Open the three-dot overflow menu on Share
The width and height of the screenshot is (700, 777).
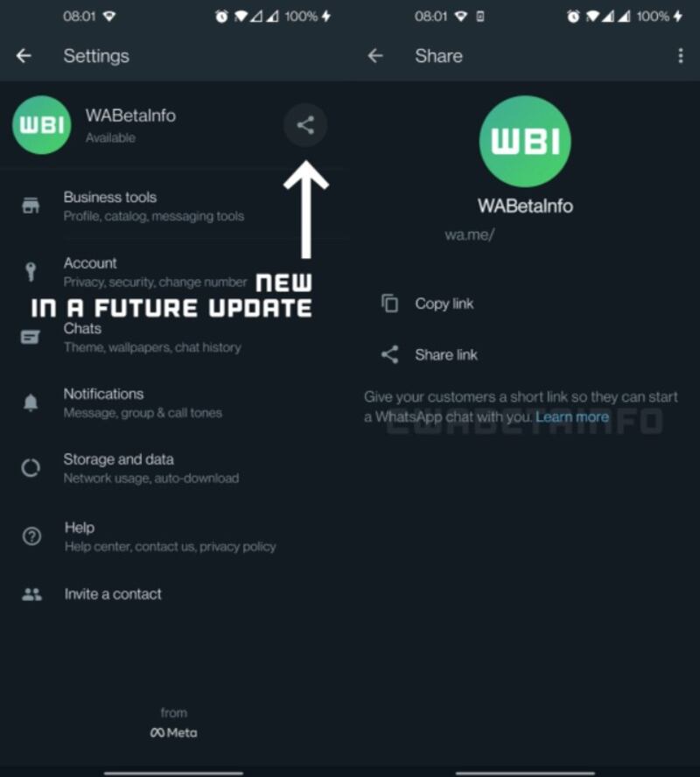[x=681, y=56]
